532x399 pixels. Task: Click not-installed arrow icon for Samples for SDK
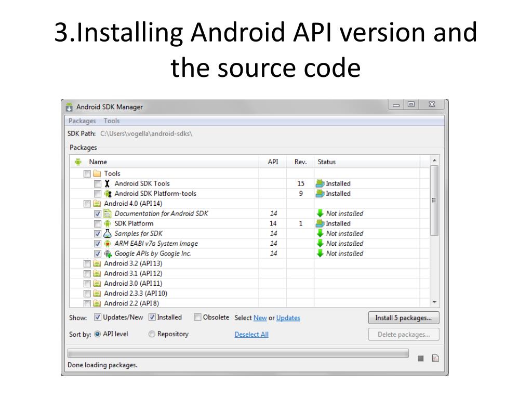click(x=320, y=233)
